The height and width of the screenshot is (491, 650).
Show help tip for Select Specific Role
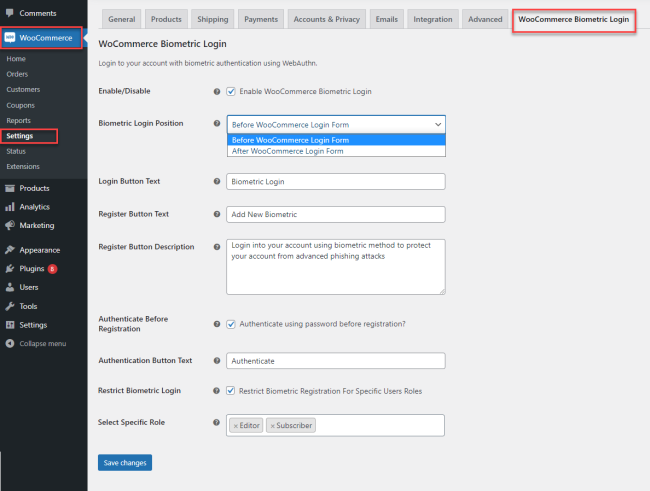click(216, 422)
